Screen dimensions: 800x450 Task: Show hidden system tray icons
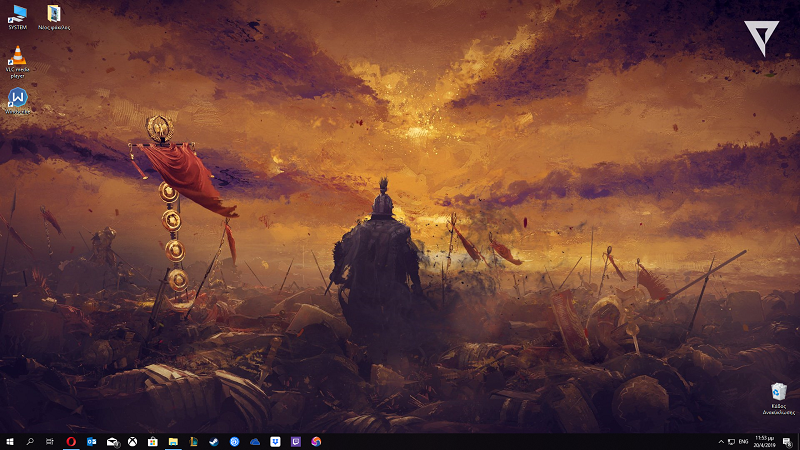click(x=721, y=442)
